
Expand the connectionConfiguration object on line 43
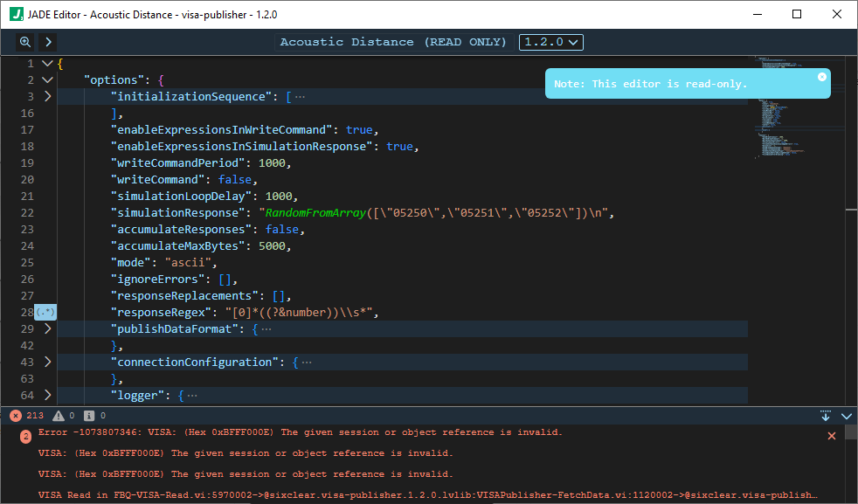click(x=48, y=362)
